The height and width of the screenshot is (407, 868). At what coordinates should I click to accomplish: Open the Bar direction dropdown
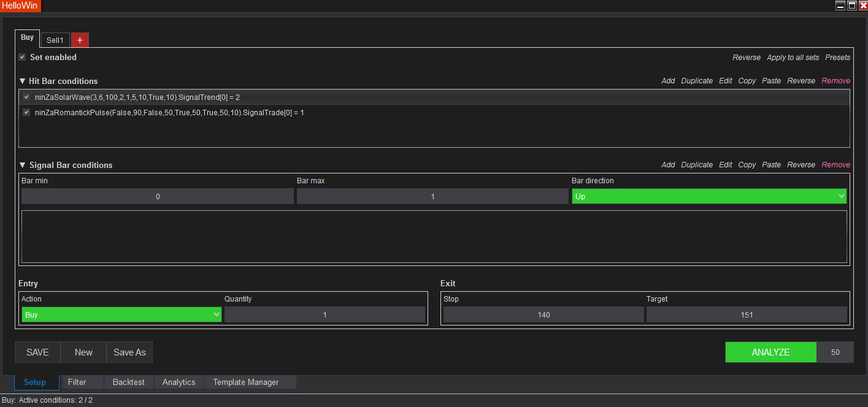[x=709, y=197]
